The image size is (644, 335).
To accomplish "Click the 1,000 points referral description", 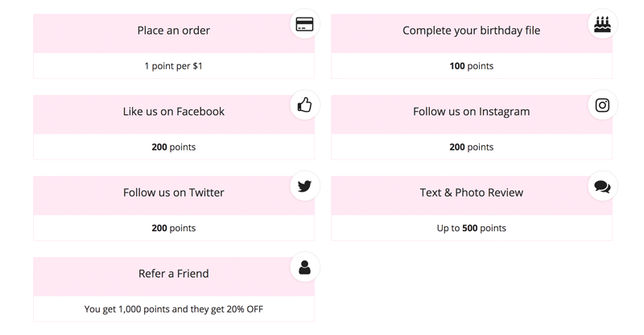I will coord(174,309).
